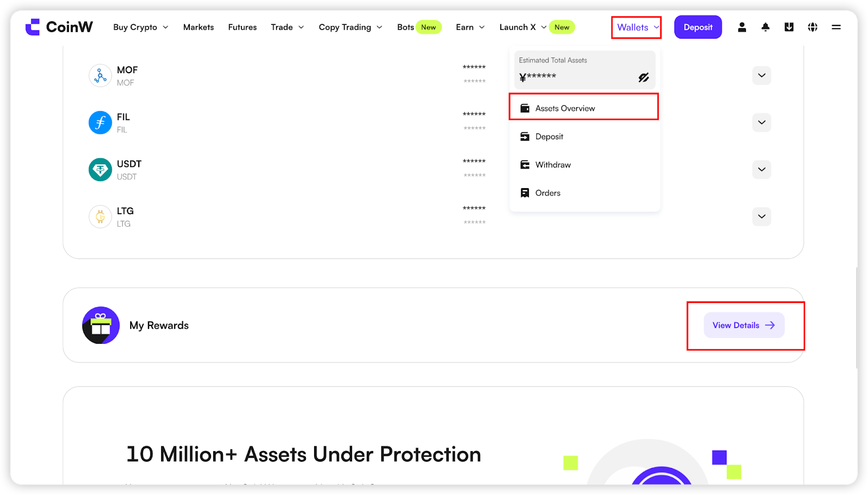868x495 pixels.
Task: Open the Wallets dropdown
Action: (x=638, y=27)
